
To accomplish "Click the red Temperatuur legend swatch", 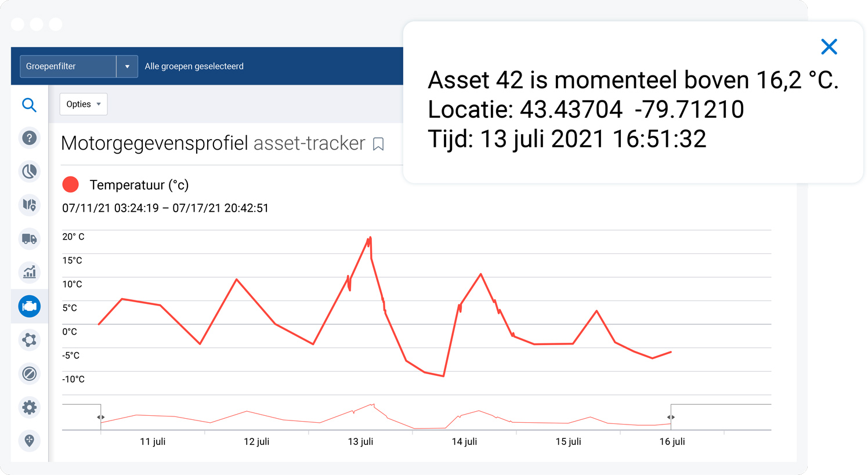I will [x=71, y=185].
